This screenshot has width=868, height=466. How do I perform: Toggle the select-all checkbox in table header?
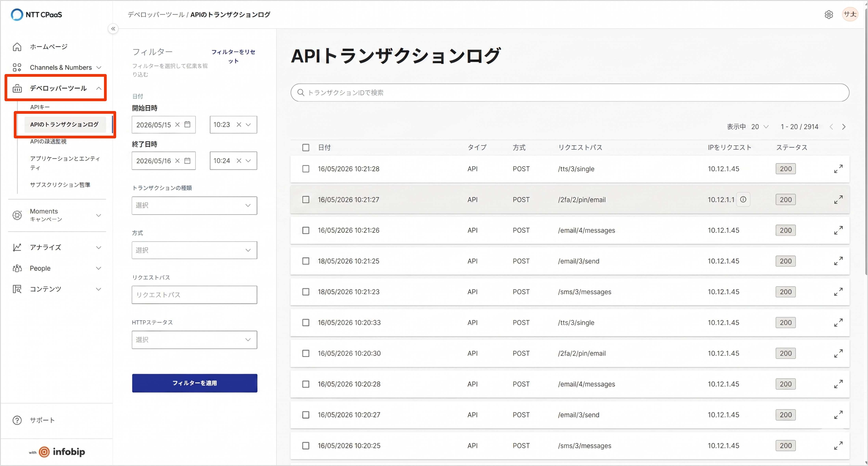pyautogui.click(x=306, y=148)
